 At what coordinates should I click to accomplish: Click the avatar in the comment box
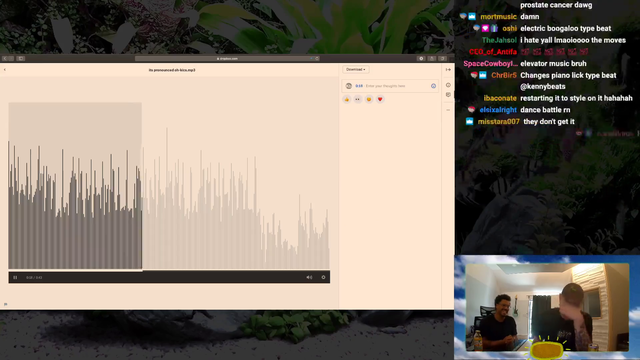[349, 86]
